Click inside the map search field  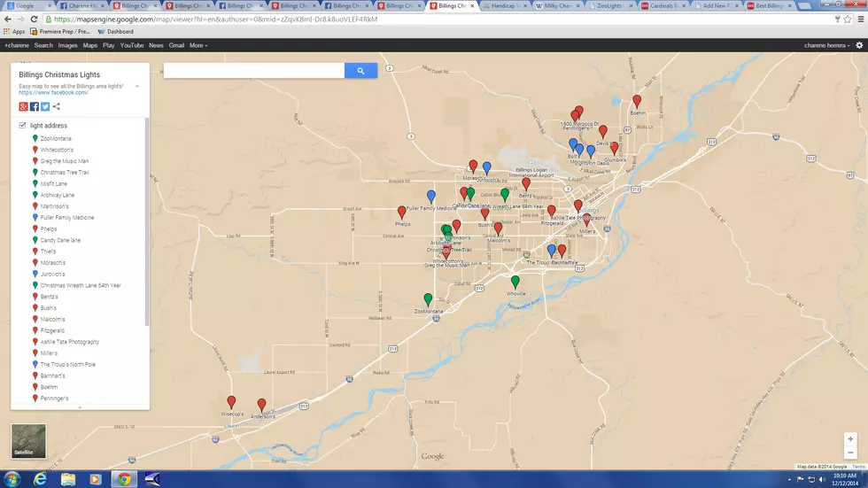[254, 70]
